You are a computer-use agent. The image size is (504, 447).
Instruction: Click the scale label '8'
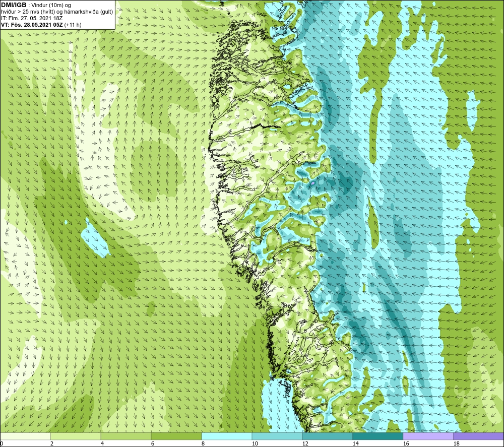tap(203, 444)
